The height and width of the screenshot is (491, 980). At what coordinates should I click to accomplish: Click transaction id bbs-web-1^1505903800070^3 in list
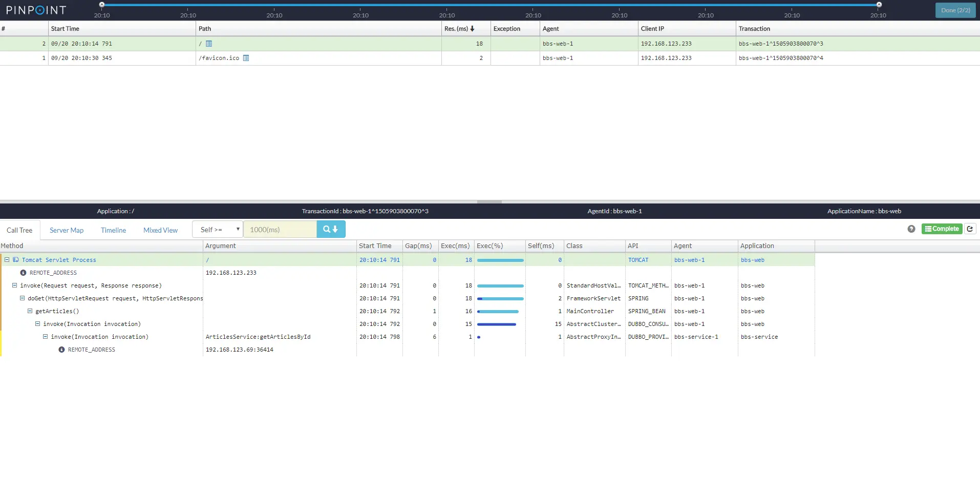tap(781, 44)
